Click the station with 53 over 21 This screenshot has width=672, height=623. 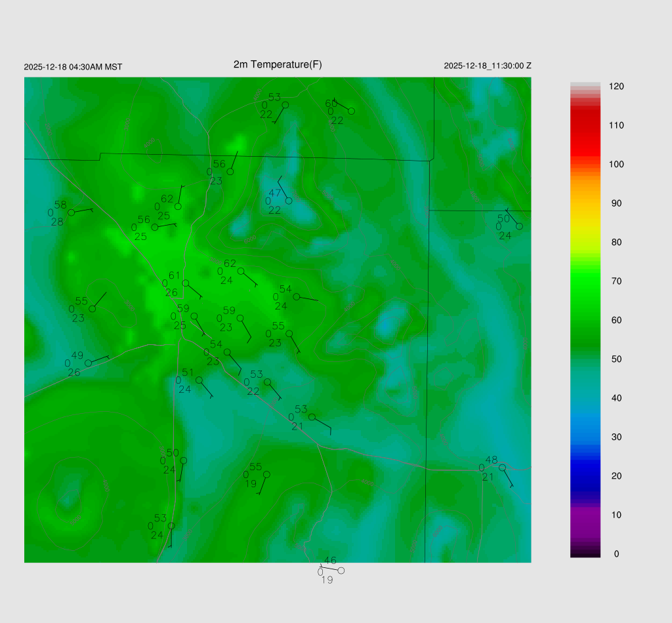click(x=312, y=417)
